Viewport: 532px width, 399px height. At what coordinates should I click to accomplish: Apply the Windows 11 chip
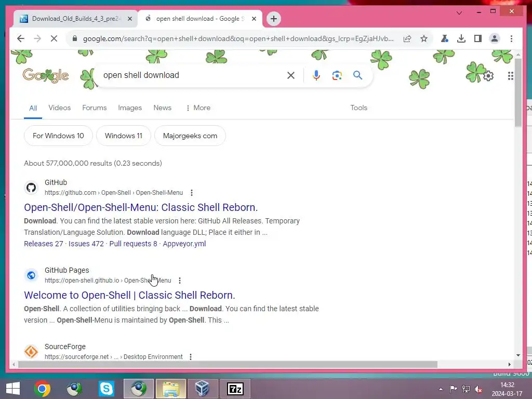(124, 136)
